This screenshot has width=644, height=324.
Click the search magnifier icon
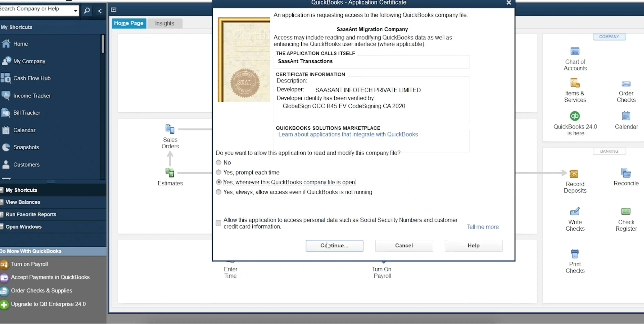coord(87,11)
